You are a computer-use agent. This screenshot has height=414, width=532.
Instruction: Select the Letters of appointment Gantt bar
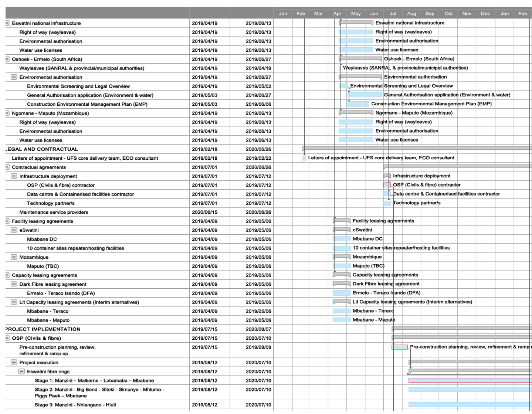tap(304, 158)
